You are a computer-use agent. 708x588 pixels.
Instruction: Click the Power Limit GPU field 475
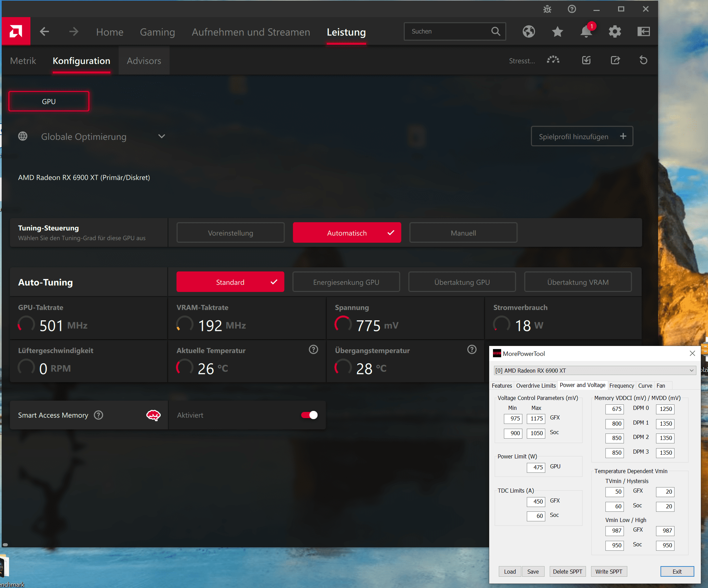(x=536, y=467)
